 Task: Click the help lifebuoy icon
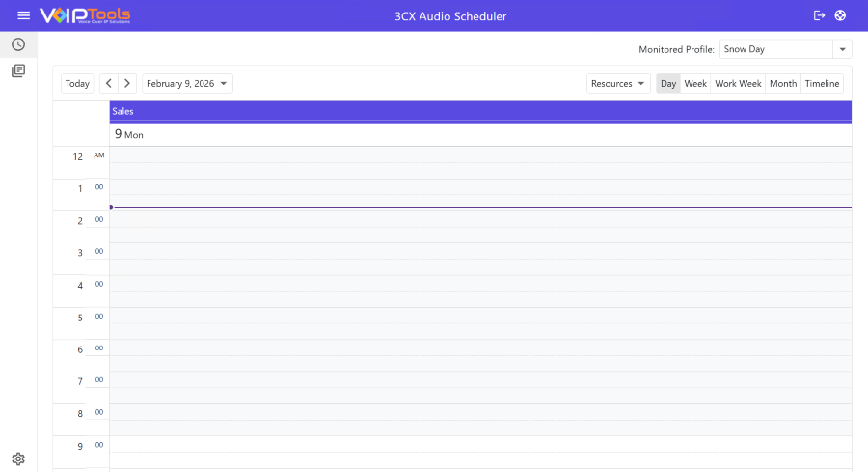click(840, 15)
